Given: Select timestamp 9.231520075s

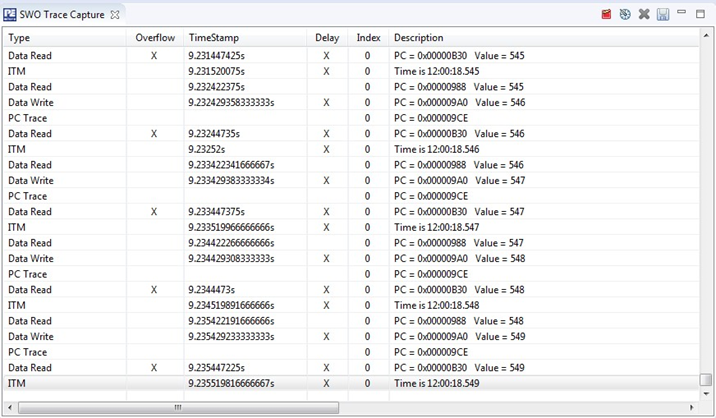Looking at the screenshot, I should [x=216, y=71].
